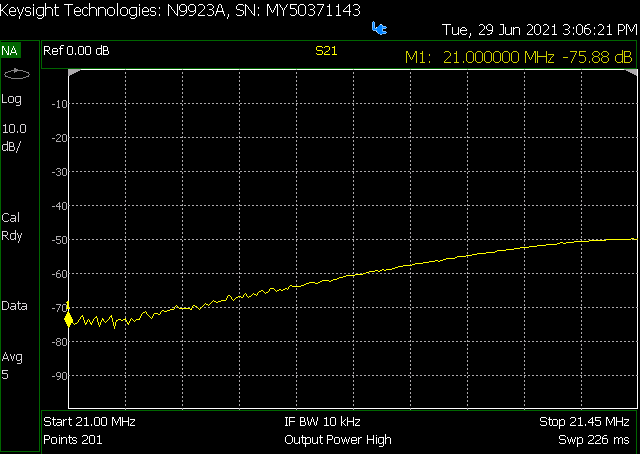Click the -30 y-axis label
The image size is (640, 454).
coord(59,172)
